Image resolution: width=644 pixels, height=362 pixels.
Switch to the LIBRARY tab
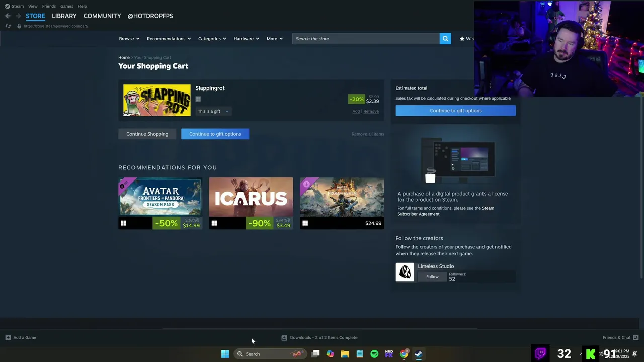coord(64,16)
